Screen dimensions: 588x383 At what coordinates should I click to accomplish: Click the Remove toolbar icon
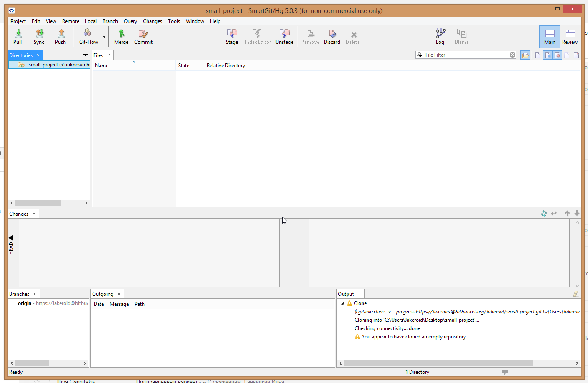[310, 36]
